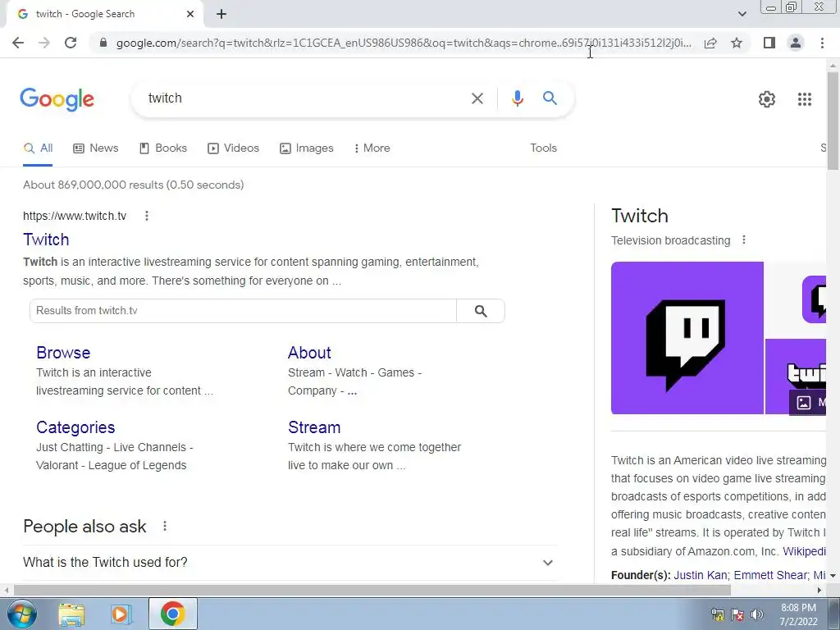Open the Google apps grid
The image size is (840, 630).
805,99
